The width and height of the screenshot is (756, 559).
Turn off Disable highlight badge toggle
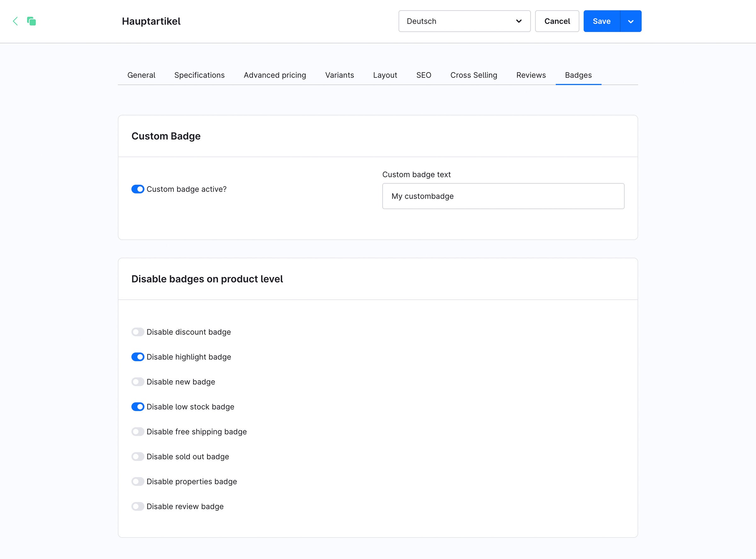[x=138, y=357]
